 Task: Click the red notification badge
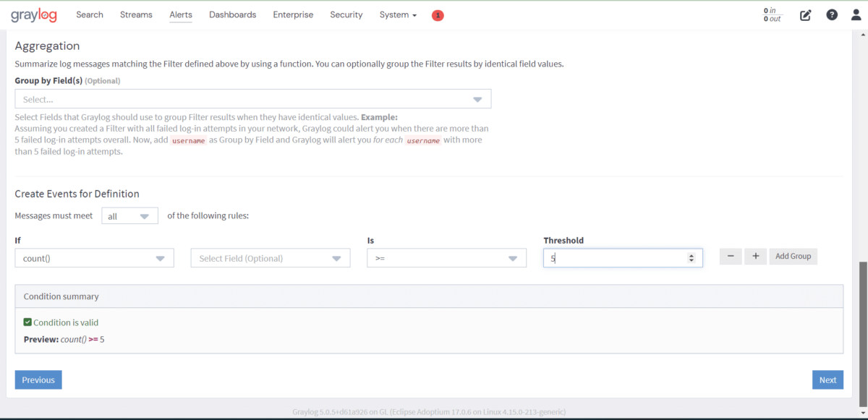[437, 14]
